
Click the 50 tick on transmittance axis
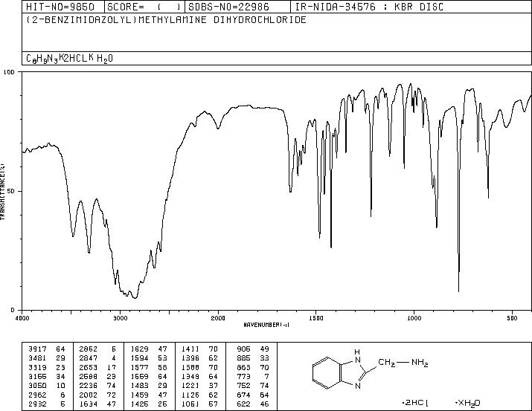pyautogui.click(x=11, y=191)
